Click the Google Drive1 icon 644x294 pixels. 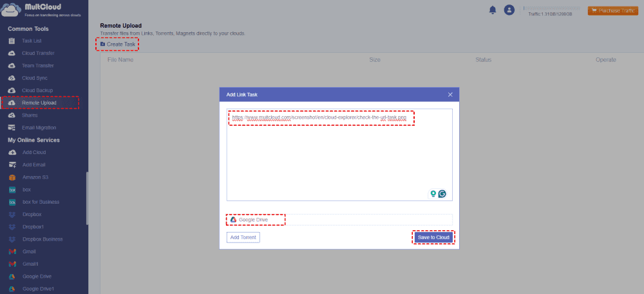(12, 289)
